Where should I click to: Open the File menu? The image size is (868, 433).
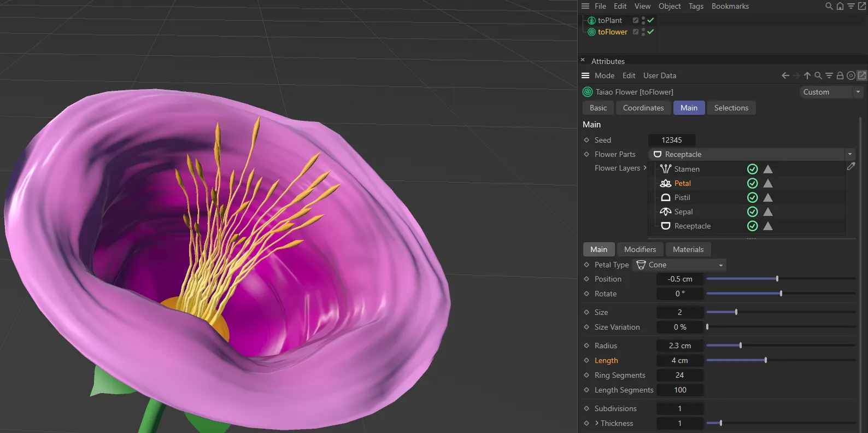pyautogui.click(x=600, y=6)
